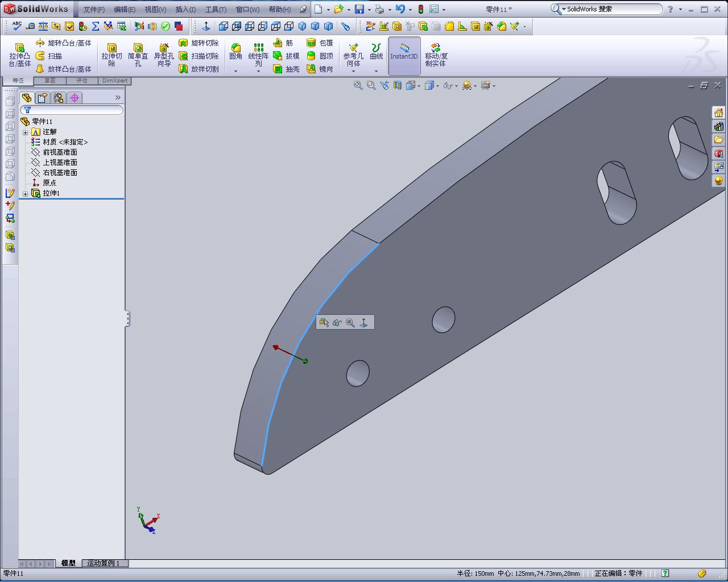The image size is (728, 582).
Task: Select the 放样凸台/基体 loft boss tool
Action: 63,69
